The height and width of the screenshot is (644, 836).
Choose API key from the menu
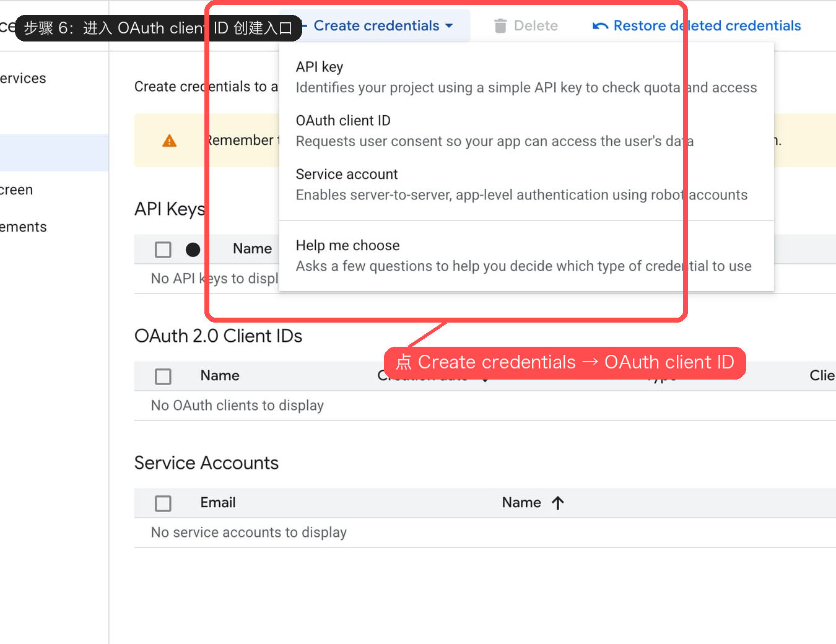526,77
